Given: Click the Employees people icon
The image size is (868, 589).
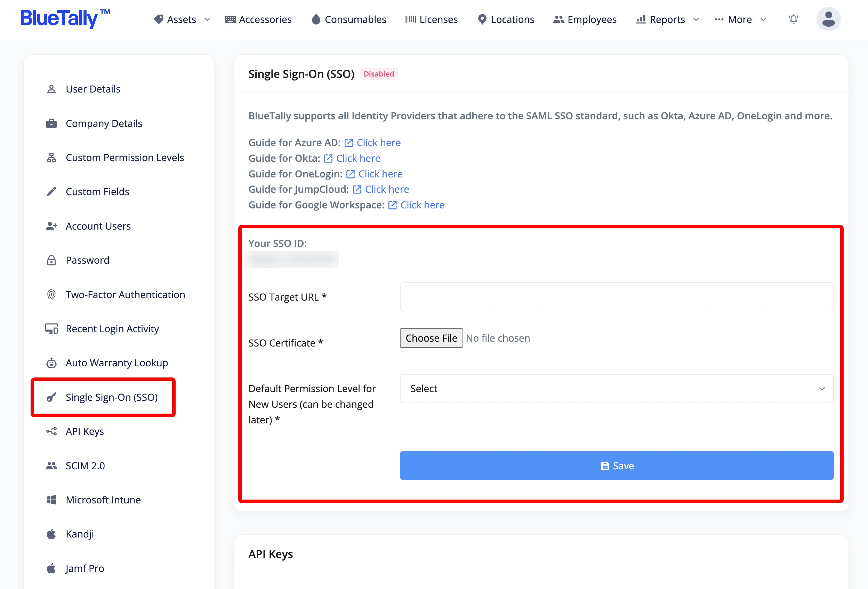Looking at the screenshot, I should pyautogui.click(x=558, y=19).
